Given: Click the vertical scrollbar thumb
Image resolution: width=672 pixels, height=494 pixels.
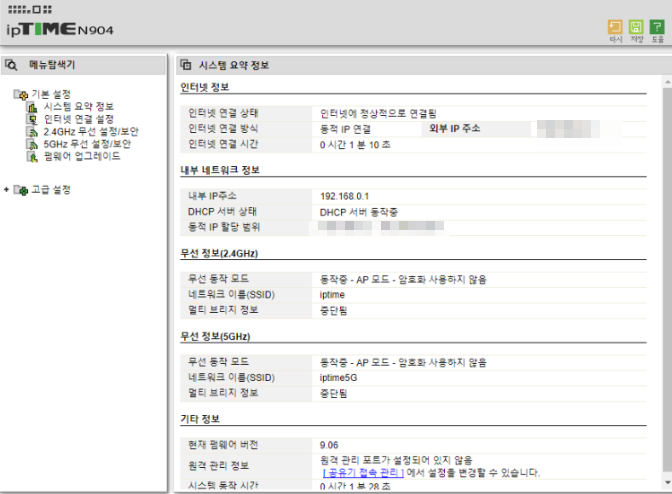Looking at the screenshot, I should point(667,278).
